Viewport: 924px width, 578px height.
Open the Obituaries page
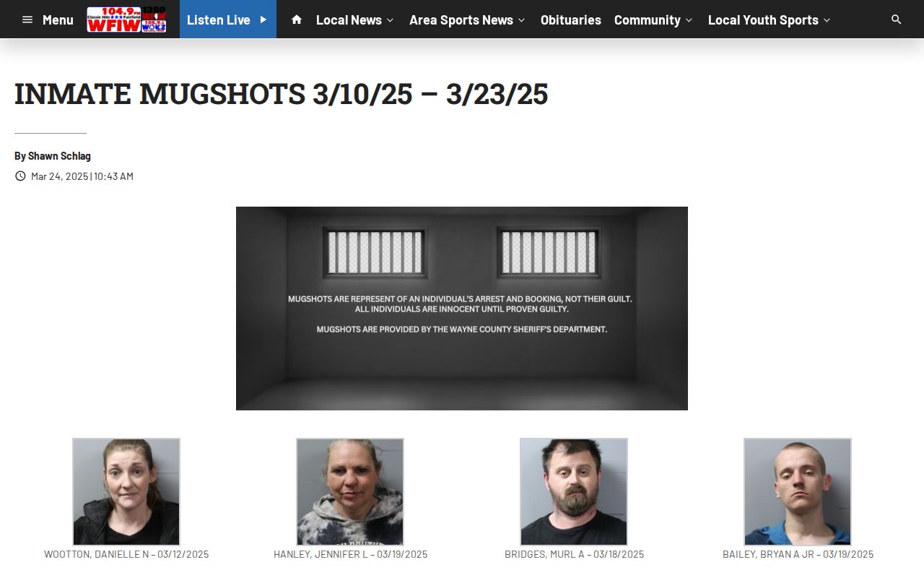(x=570, y=20)
